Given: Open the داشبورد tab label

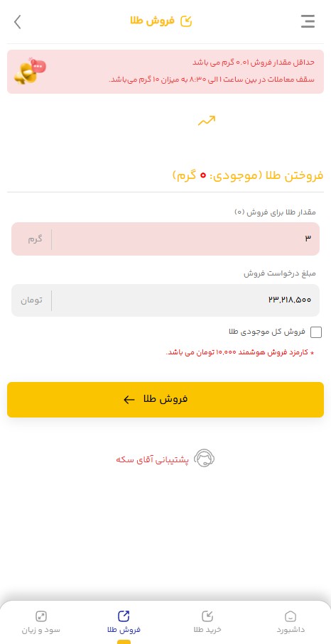Looking at the screenshot, I should point(291,630).
